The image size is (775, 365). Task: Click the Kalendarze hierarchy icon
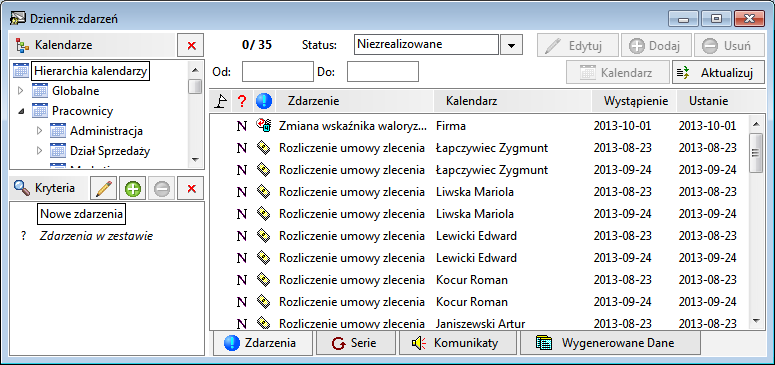pyautogui.click(x=22, y=46)
